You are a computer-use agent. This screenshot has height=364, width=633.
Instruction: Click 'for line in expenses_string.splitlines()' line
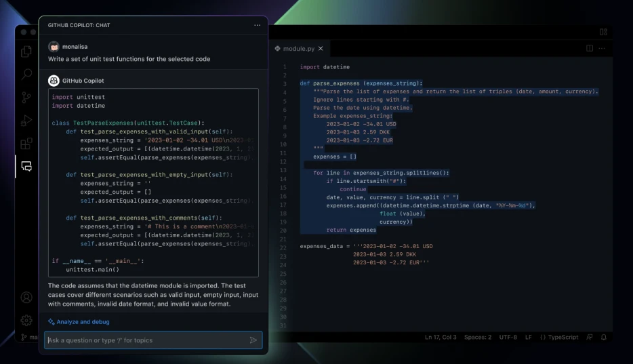click(381, 173)
